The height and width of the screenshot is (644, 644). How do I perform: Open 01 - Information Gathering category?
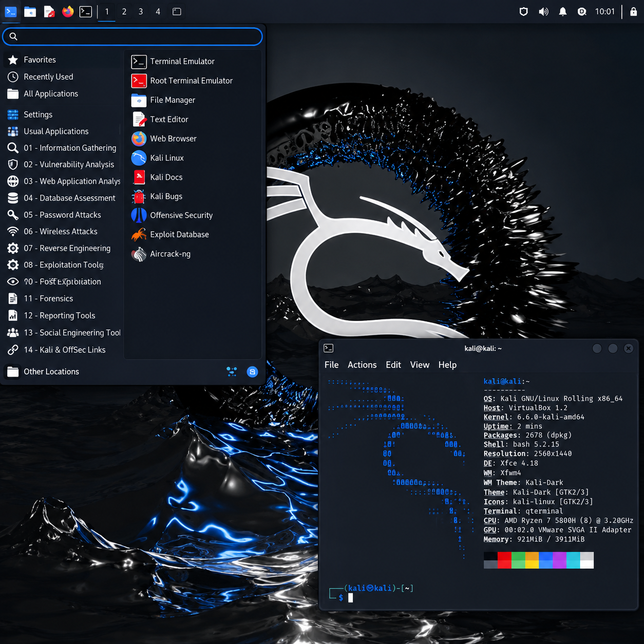click(x=63, y=148)
